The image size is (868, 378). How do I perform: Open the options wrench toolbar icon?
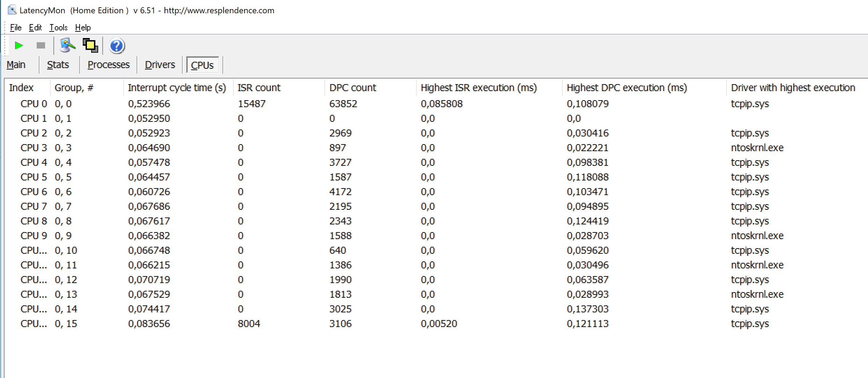(x=67, y=46)
